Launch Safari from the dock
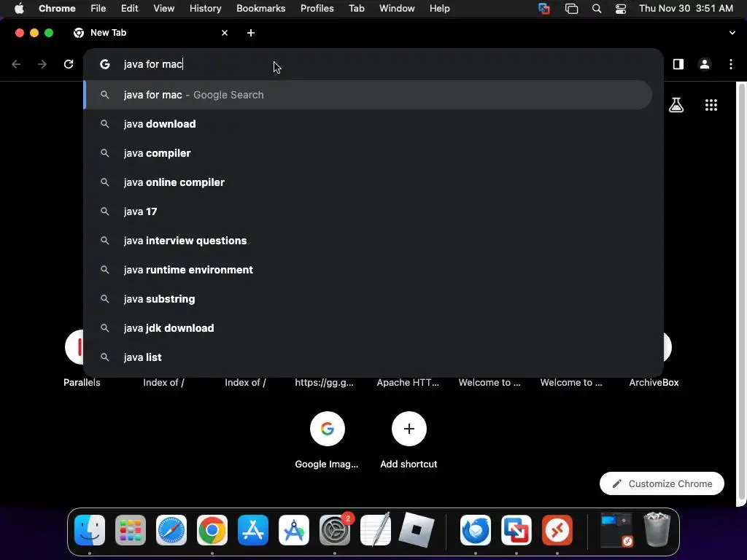The image size is (747, 560). (171, 530)
